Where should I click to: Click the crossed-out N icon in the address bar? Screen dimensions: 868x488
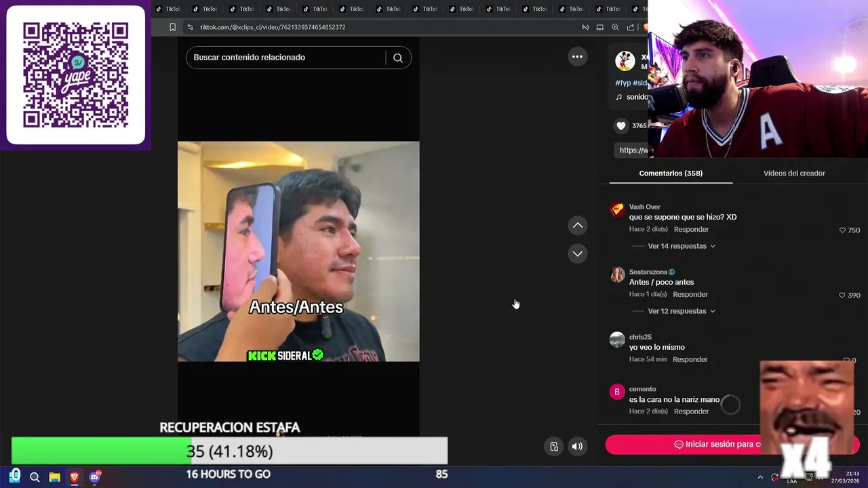585,27
